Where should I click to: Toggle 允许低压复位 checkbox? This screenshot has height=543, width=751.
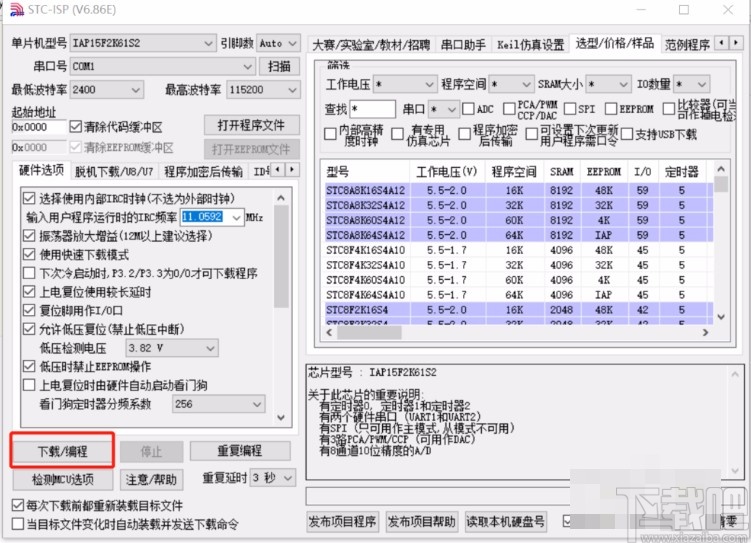29,329
